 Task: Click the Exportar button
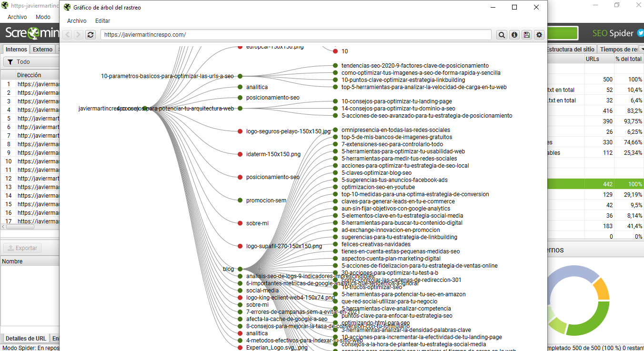(x=22, y=248)
